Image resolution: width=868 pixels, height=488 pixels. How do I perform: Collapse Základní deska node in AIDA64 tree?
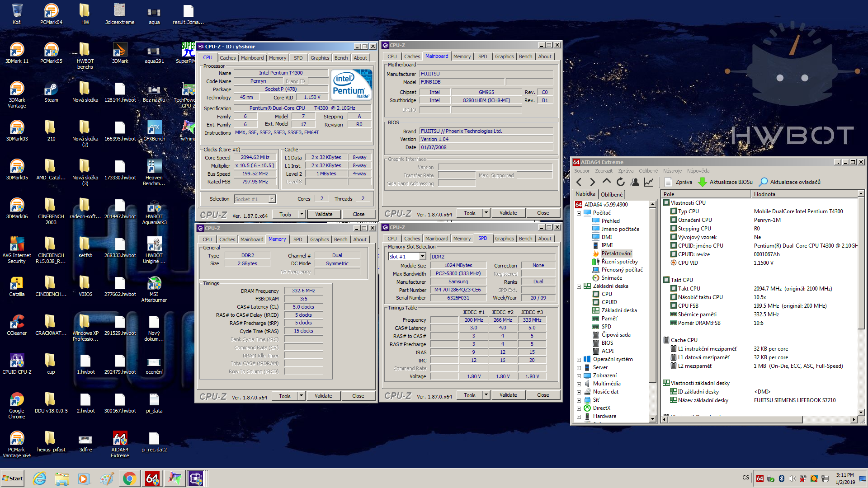tap(579, 286)
